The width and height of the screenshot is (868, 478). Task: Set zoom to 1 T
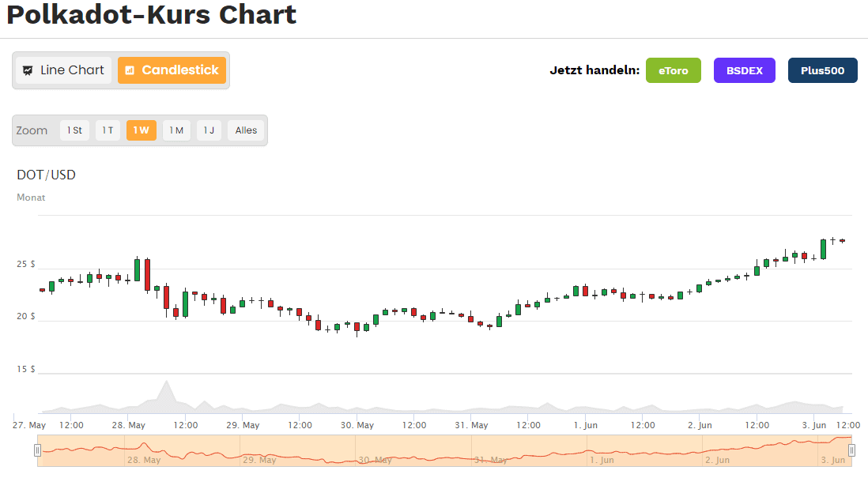click(108, 130)
